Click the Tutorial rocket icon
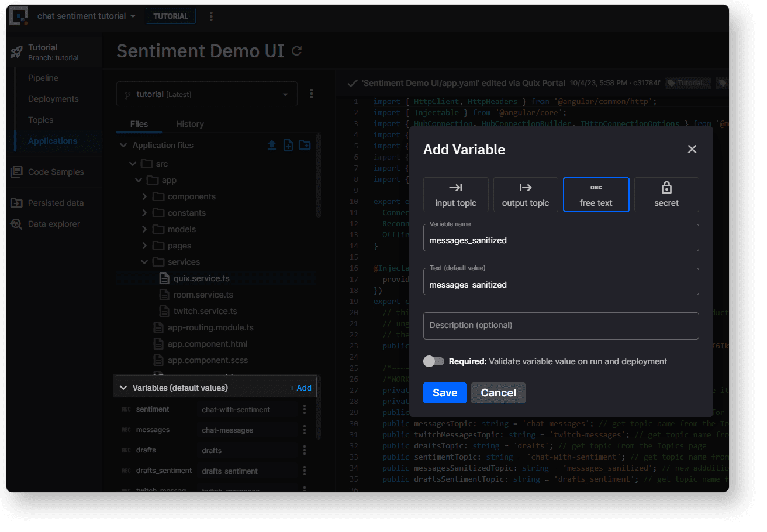The width and height of the screenshot is (767, 532). point(17,52)
